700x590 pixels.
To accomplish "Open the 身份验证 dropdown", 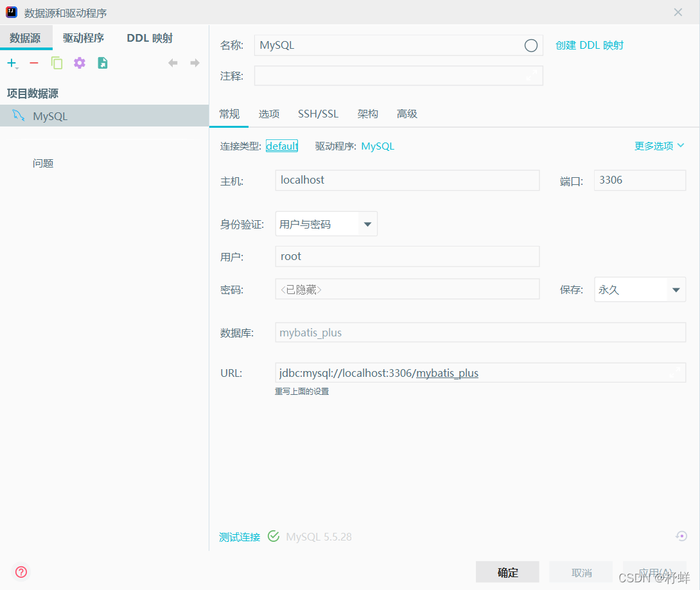I will 326,224.
